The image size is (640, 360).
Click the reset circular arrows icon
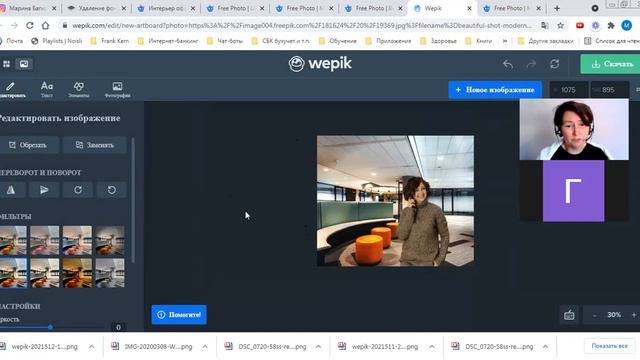554,64
